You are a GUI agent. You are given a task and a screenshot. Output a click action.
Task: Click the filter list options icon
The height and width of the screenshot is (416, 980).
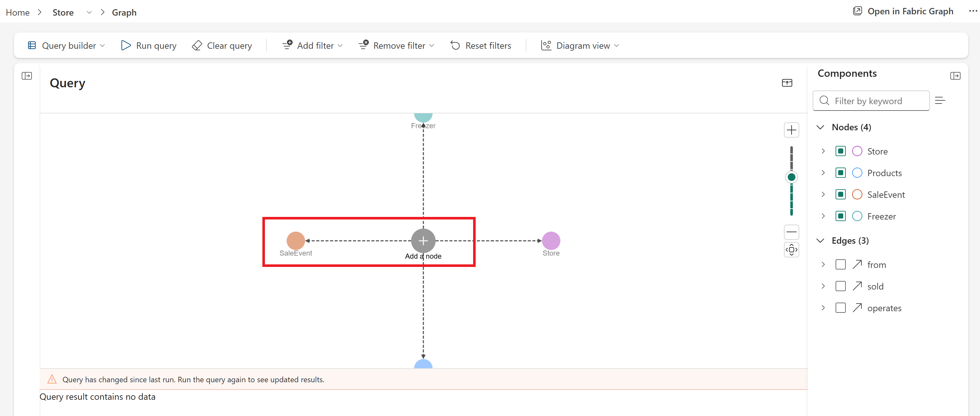(x=940, y=100)
